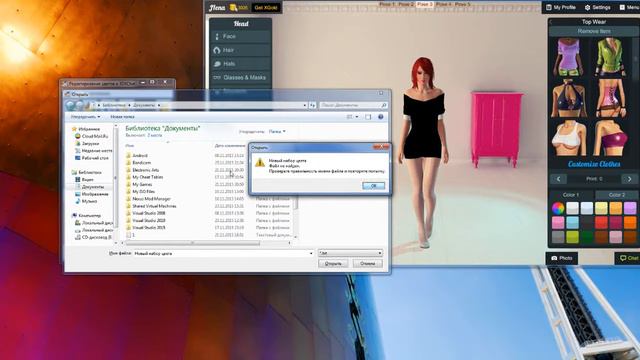Click Новая папка (New folder) in the toolbar
Screen dimensions: 640x360
(122, 117)
